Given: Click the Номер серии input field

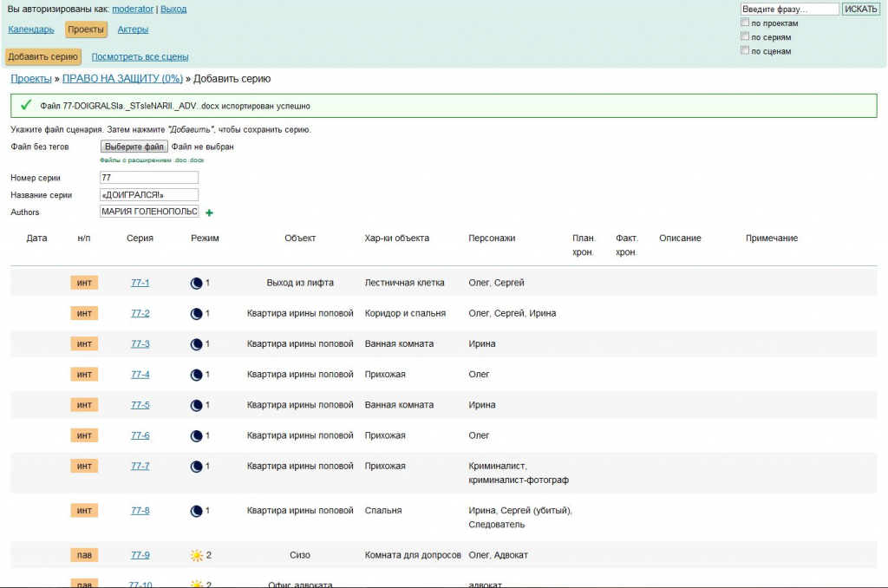Looking at the screenshot, I should 149,178.
